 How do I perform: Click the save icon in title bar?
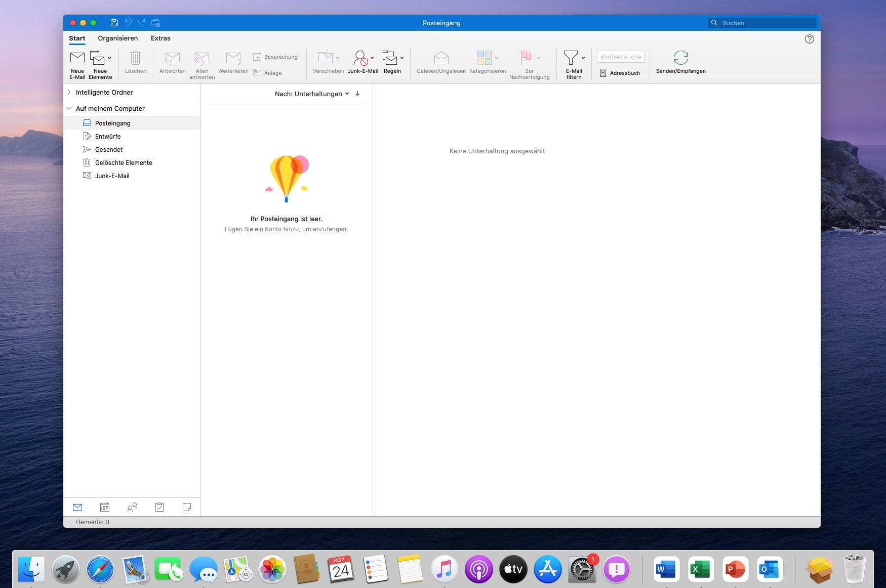point(114,23)
